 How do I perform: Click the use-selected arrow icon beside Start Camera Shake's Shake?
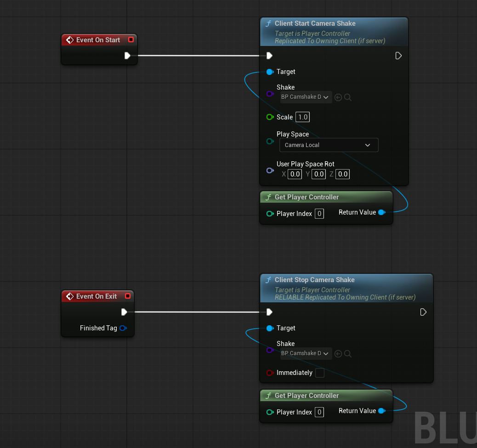338,97
